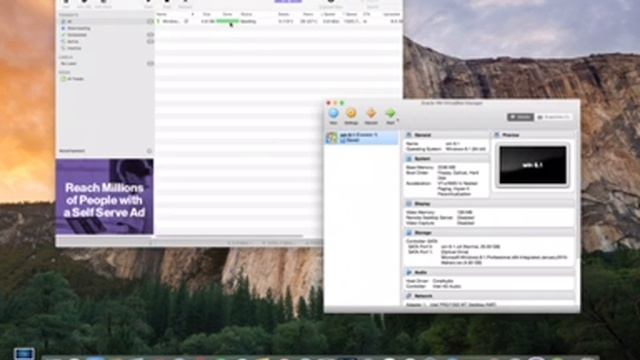This screenshot has height=360, width=640.
Task: Sort torrents by Size column
Action: (x=206, y=14)
